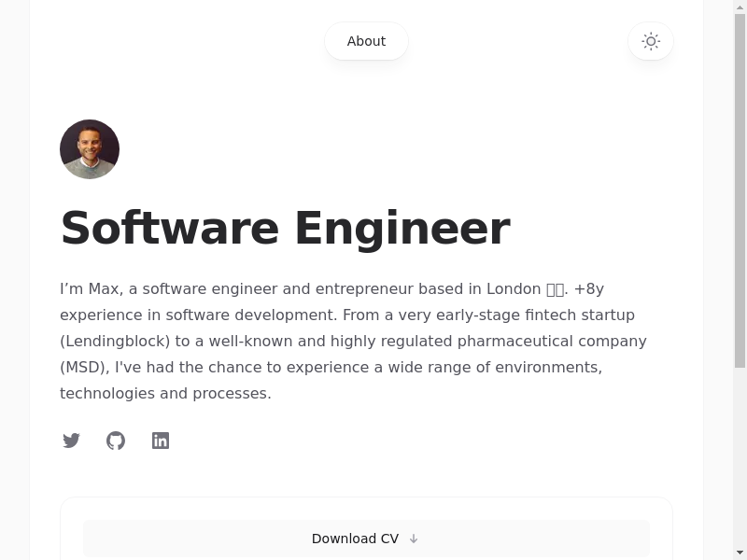Click the word London in the intro
Screen dimensions: 747x560
click(513, 288)
